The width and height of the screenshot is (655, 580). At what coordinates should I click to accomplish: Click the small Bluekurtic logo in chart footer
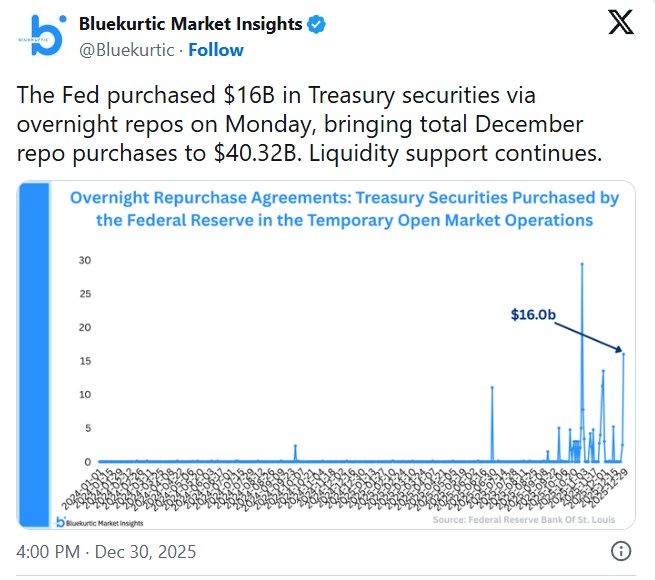pos(61,521)
